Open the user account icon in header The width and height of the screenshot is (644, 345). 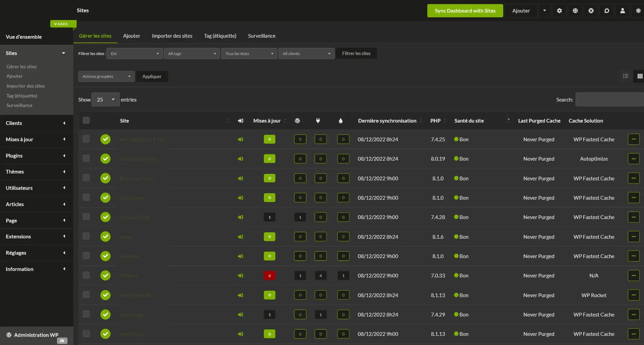(x=622, y=11)
